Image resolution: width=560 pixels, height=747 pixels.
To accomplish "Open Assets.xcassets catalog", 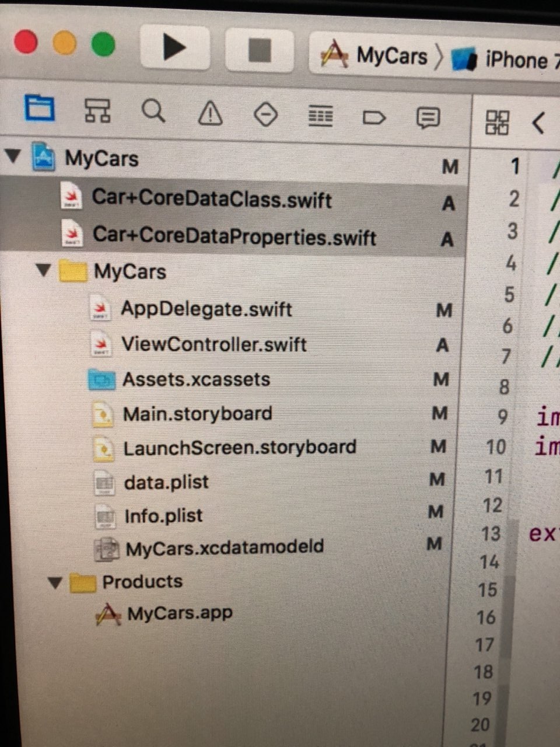I will pyautogui.click(x=196, y=379).
